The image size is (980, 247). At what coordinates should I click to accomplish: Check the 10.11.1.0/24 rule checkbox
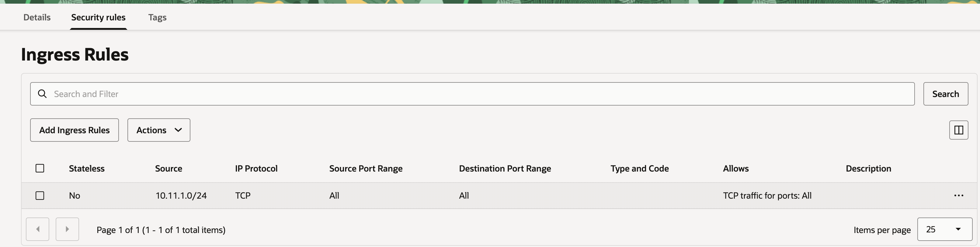(x=40, y=196)
